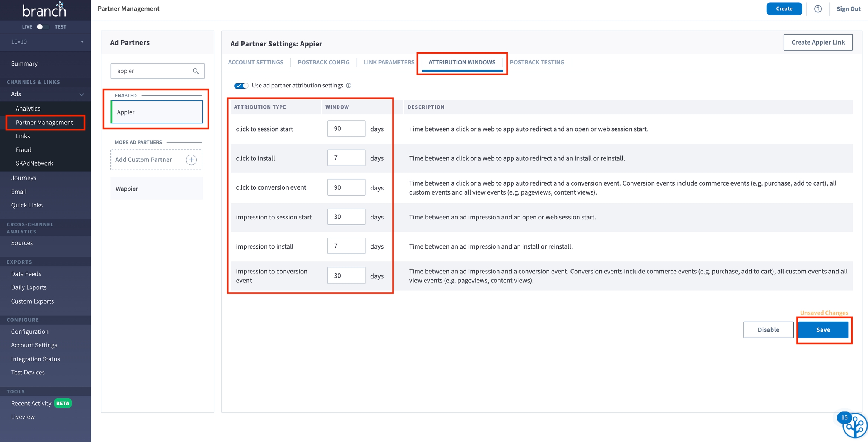
Task: Click the Branch logo in the sidebar
Action: [x=44, y=10]
